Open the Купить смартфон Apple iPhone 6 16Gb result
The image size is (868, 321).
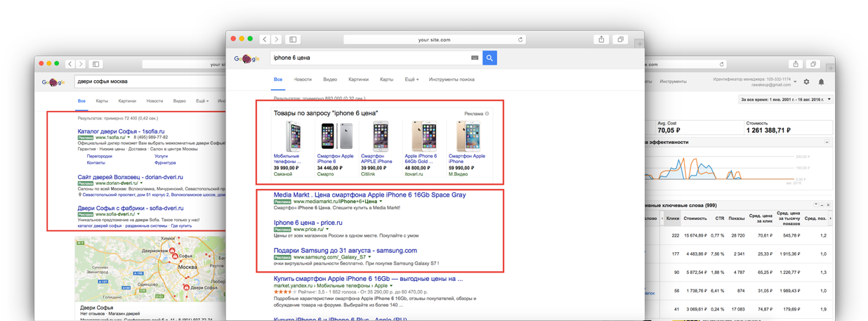[x=368, y=278]
